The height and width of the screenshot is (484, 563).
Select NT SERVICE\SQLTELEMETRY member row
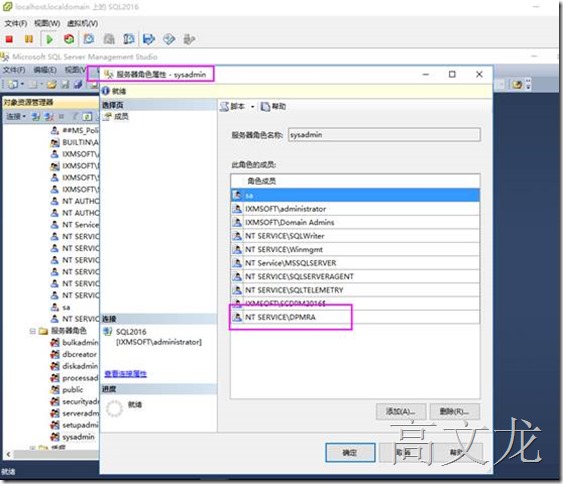[355, 290]
